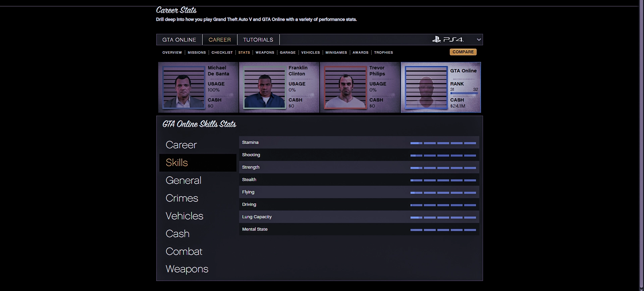Click the PlayStation logo icon
This screenshot has height=291, width=644.
(x=436, y=39)
